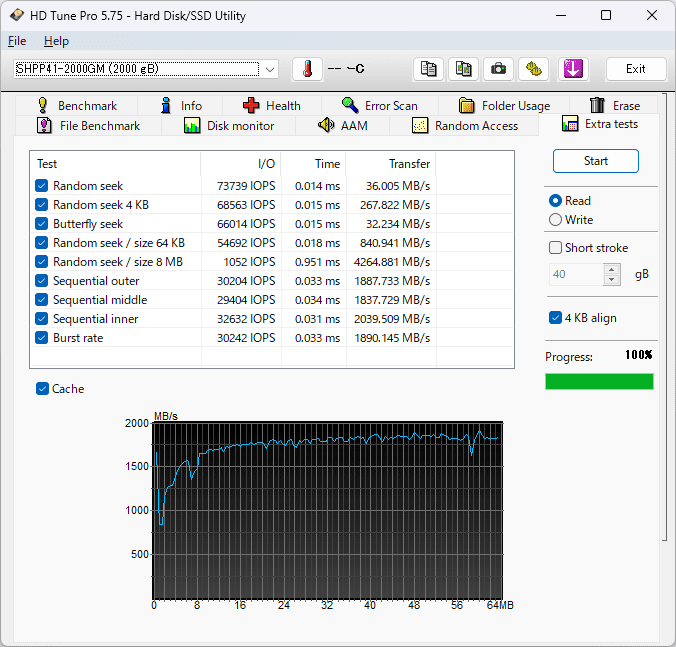Select the Write radio button
The height and width of the screenshot is (647, 676).
click(x=556, y=220)
